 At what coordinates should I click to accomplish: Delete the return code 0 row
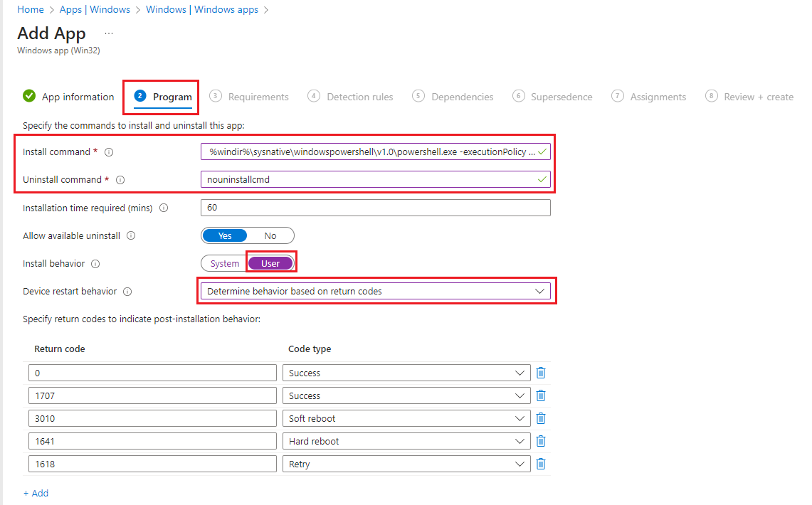(x=540, y=373)
